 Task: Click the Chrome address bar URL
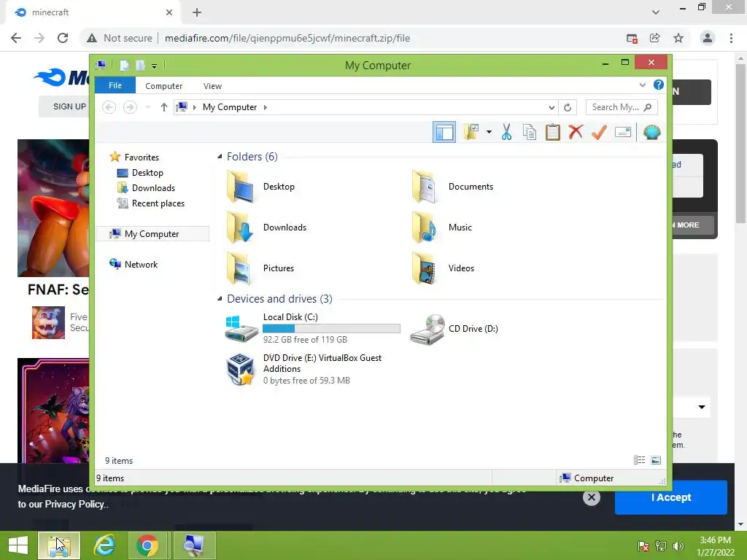[x=287, y=38]
